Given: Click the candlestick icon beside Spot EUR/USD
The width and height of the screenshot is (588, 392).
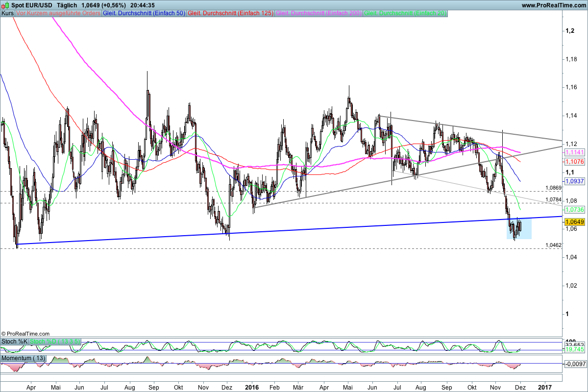Looking at the screenshot, I should coord(5,5).
